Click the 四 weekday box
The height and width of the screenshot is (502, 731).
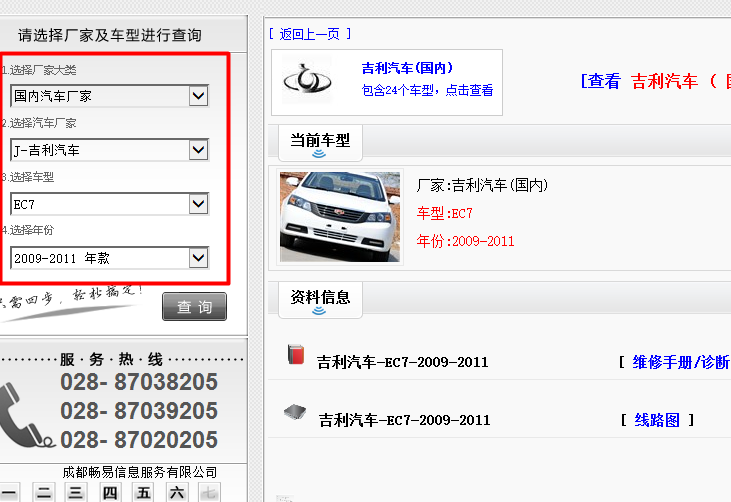pos(110,492)
